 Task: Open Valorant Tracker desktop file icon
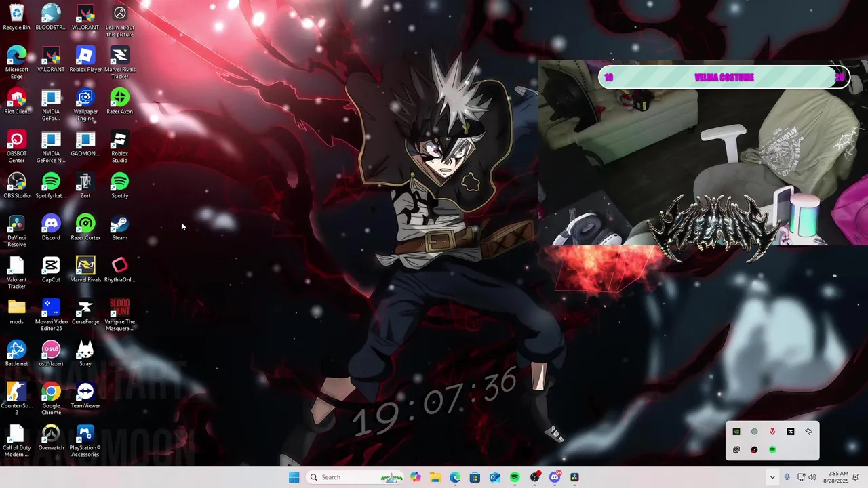pyautogui.click(x=16, y=273)
